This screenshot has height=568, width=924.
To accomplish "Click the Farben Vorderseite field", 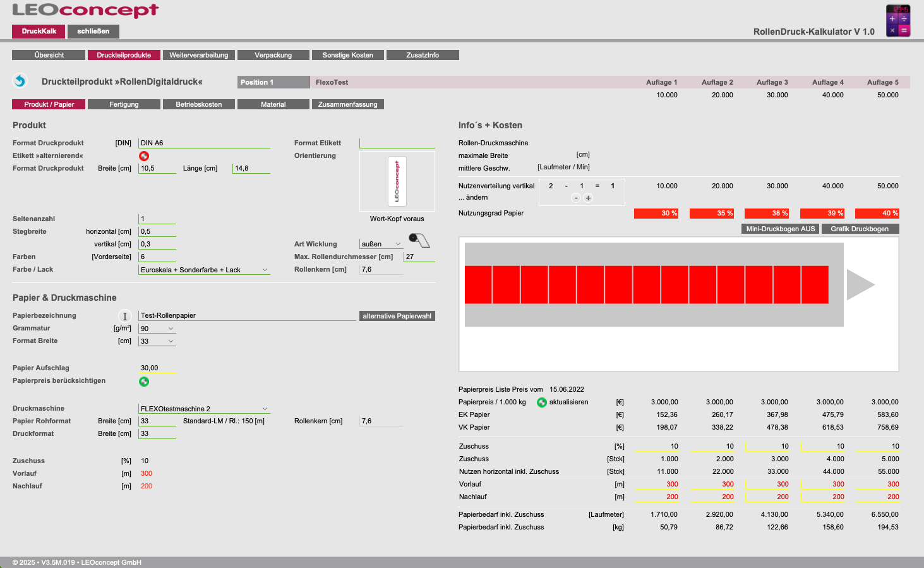I will point(157,257).
